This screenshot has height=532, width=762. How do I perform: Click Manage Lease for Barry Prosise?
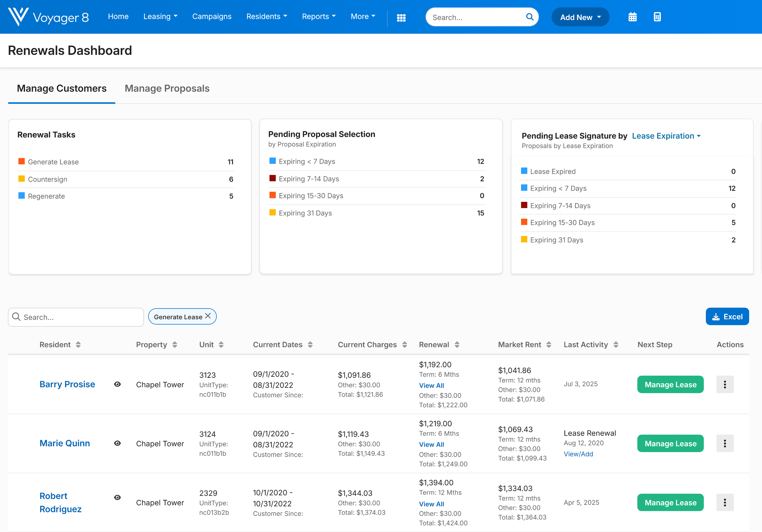tap(670, 384)
